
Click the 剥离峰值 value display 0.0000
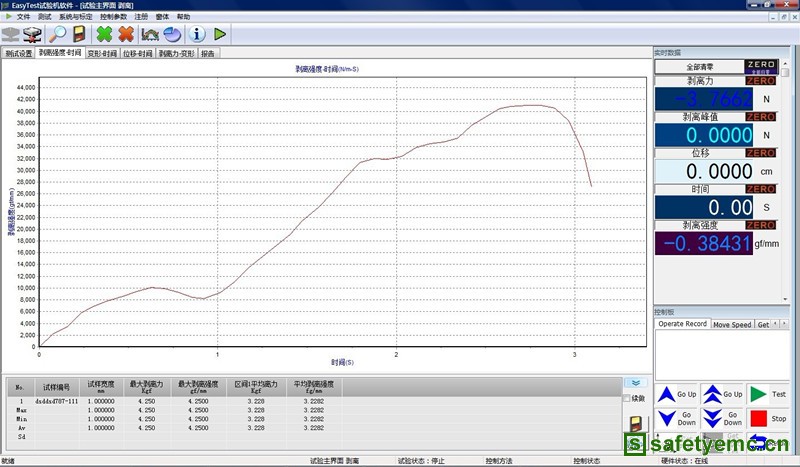point(704,135)
